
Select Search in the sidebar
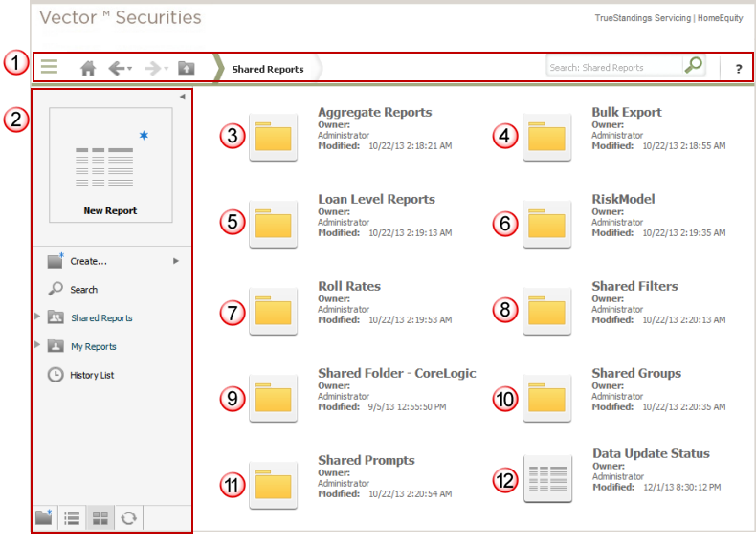tap(83, 289)
